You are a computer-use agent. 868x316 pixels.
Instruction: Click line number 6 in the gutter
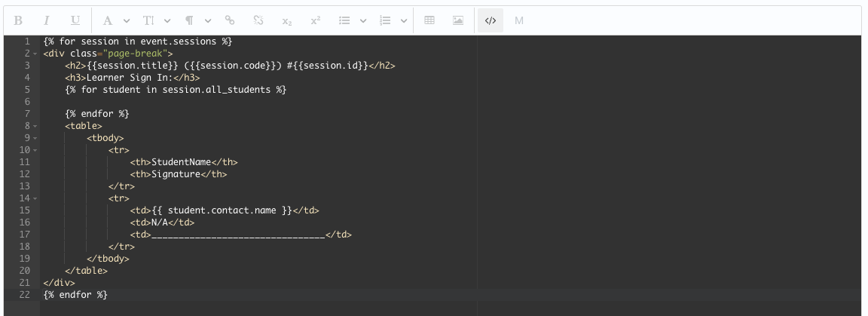coord(28,102)
